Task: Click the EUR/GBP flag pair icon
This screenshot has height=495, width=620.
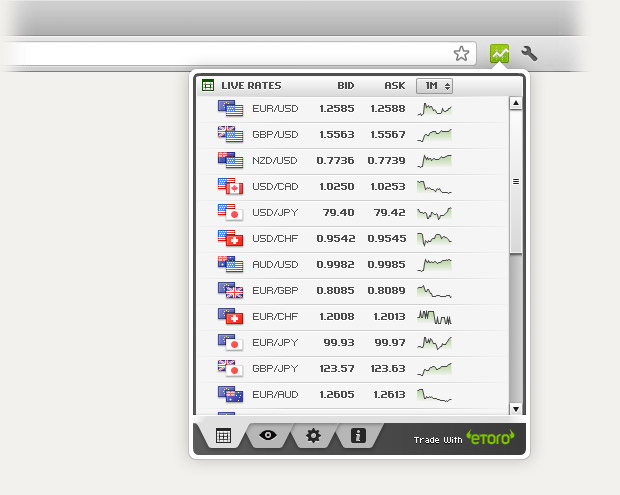Action: [x=231, y=291]
